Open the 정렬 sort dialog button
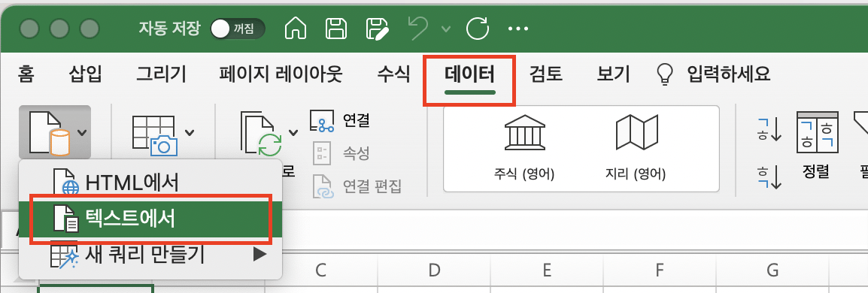This screenshot has width=868, height=293. (817, 145)
